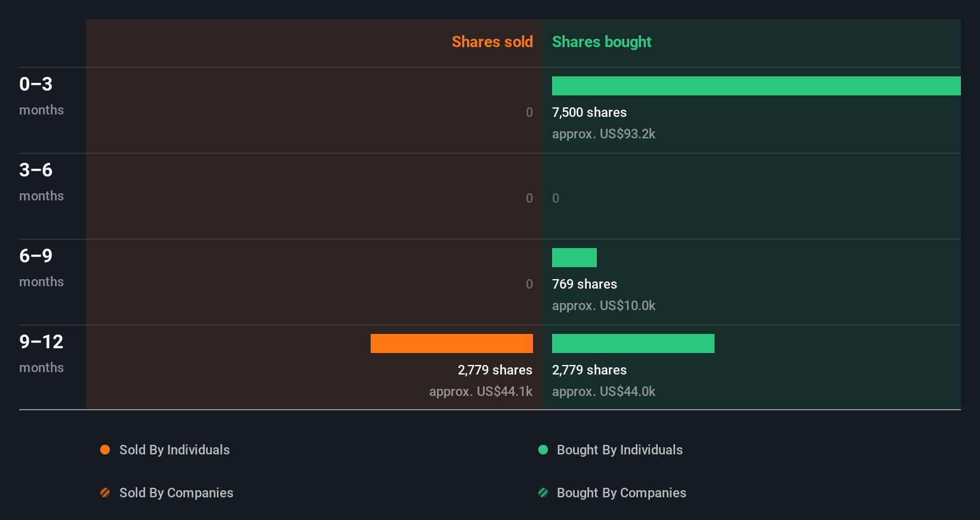980x520 pixels.
Task: Click the "approx. US$93.2k" bought amount
Action: pos(603,134)
